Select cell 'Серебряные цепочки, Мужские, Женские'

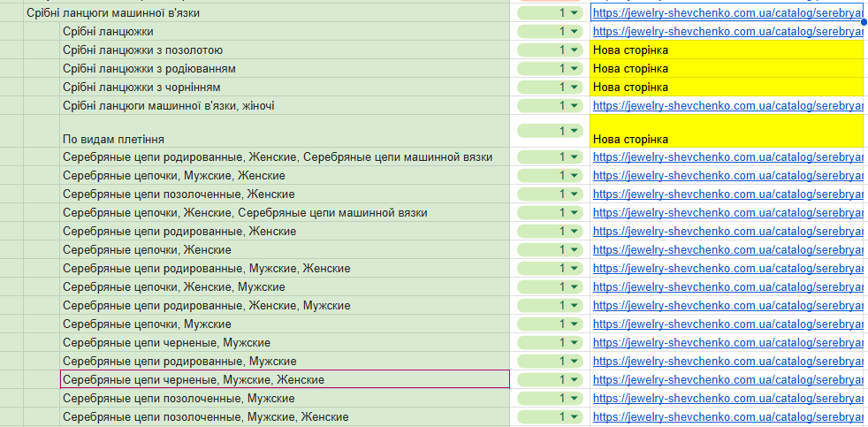286,176
